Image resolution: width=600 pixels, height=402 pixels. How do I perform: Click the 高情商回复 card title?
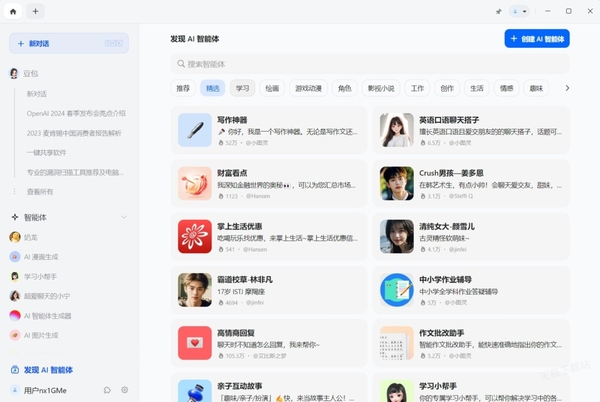pos(236,333)
